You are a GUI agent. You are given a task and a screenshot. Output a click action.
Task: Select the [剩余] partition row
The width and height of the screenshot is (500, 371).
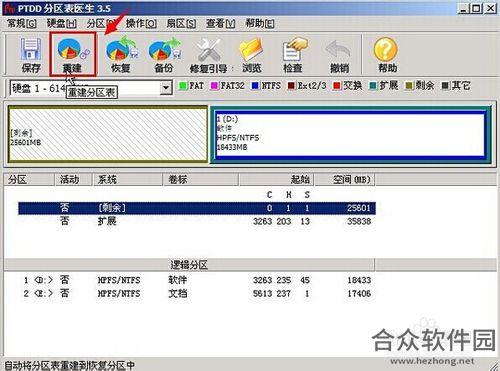pos(197,208)
